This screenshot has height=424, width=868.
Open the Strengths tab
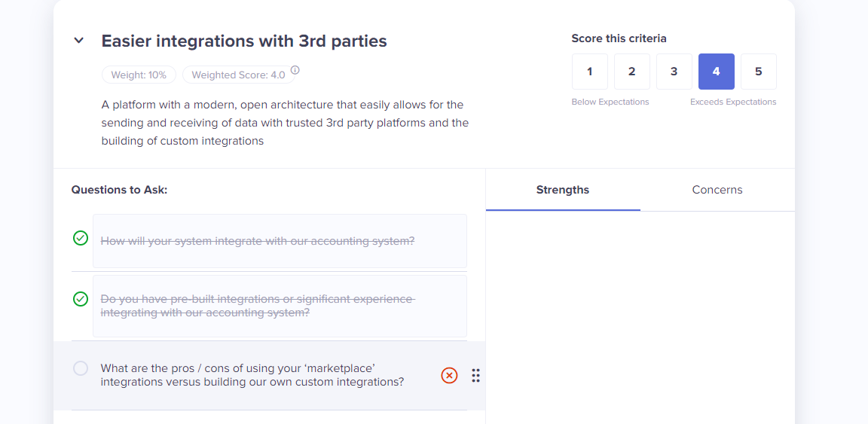[562, 190]
